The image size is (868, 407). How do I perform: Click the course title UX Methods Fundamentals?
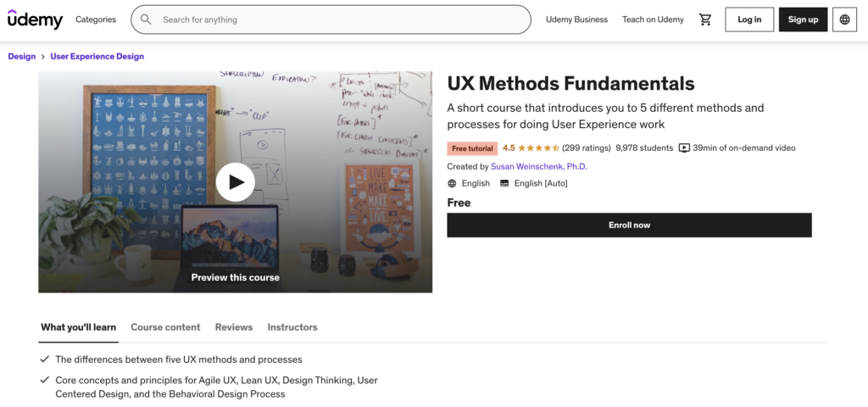[570, 84]
